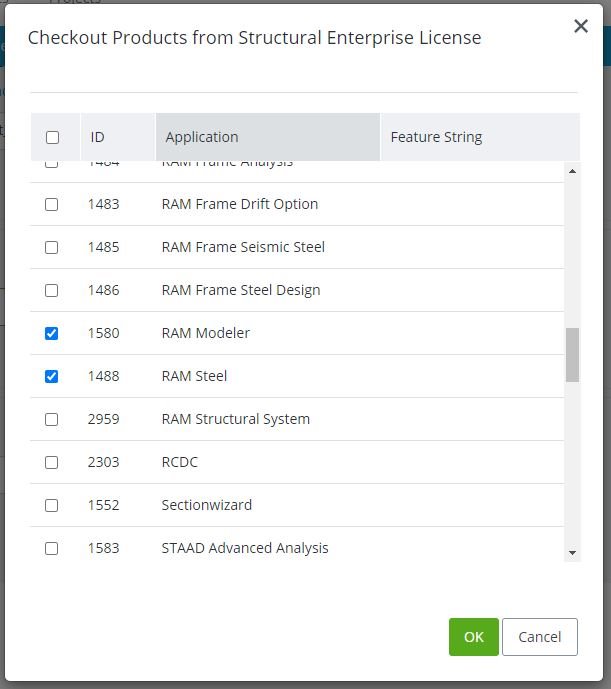Enable RAM Frame Seismic Steel checkbox
611x689 pixels.
[x=52, y=247]
